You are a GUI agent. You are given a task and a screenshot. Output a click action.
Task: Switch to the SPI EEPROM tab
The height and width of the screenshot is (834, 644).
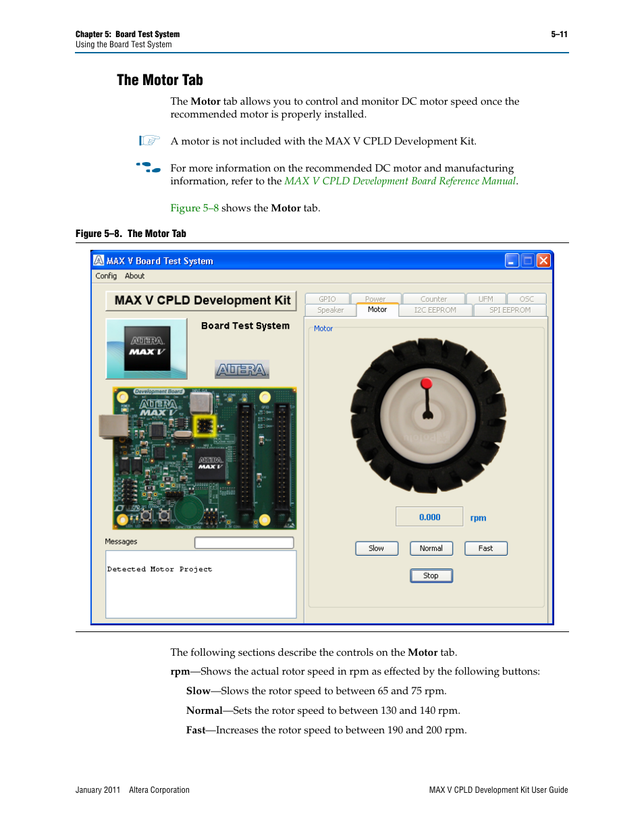[510, 310]
